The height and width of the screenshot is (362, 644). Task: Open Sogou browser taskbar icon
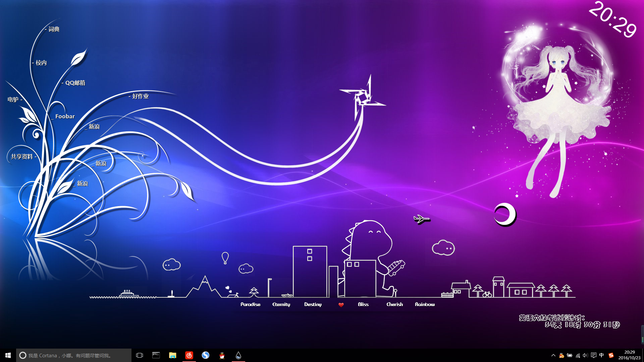click(x=206, y=355)
